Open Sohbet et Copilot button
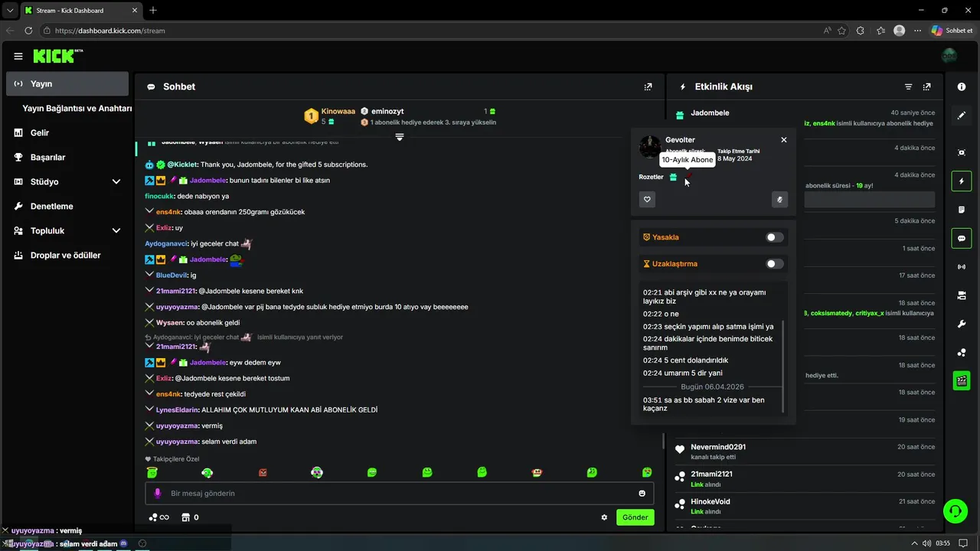The image size is (980, 551). (951, 31)
